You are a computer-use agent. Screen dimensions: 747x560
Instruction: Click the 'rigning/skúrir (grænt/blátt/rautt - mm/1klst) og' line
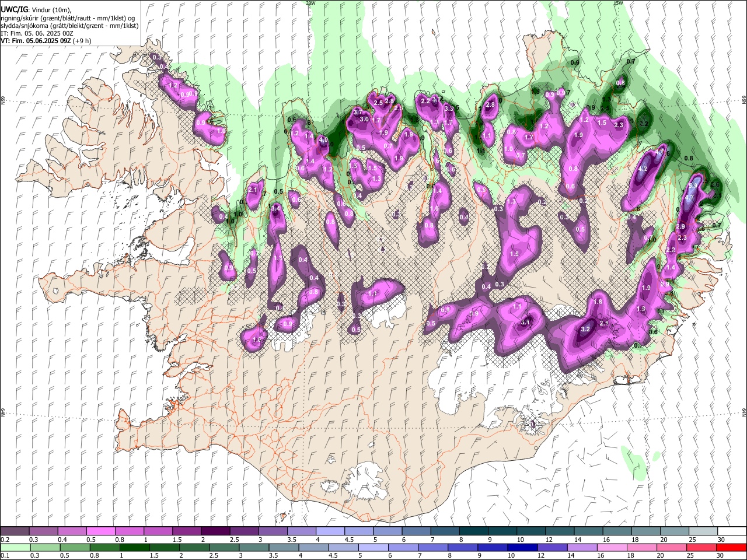68,18
